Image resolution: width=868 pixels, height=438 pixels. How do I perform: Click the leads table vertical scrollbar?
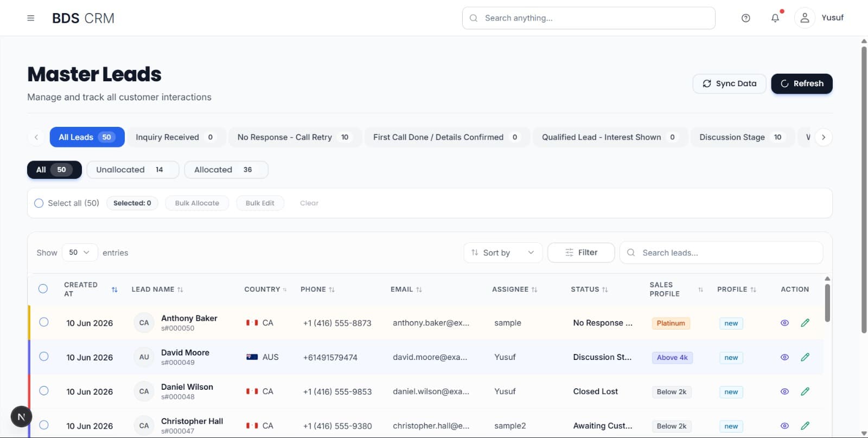(827, 302)
